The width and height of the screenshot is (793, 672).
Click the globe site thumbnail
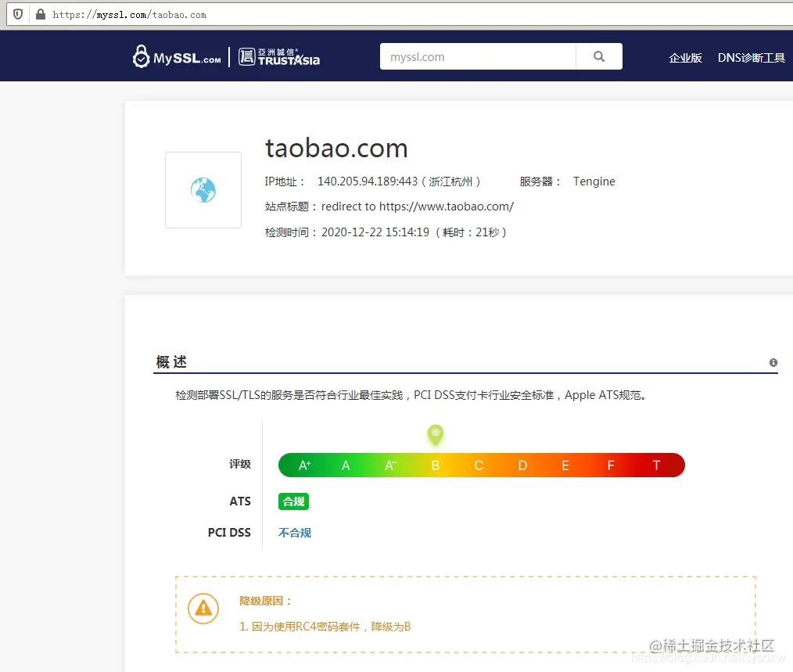click(203, 190)
